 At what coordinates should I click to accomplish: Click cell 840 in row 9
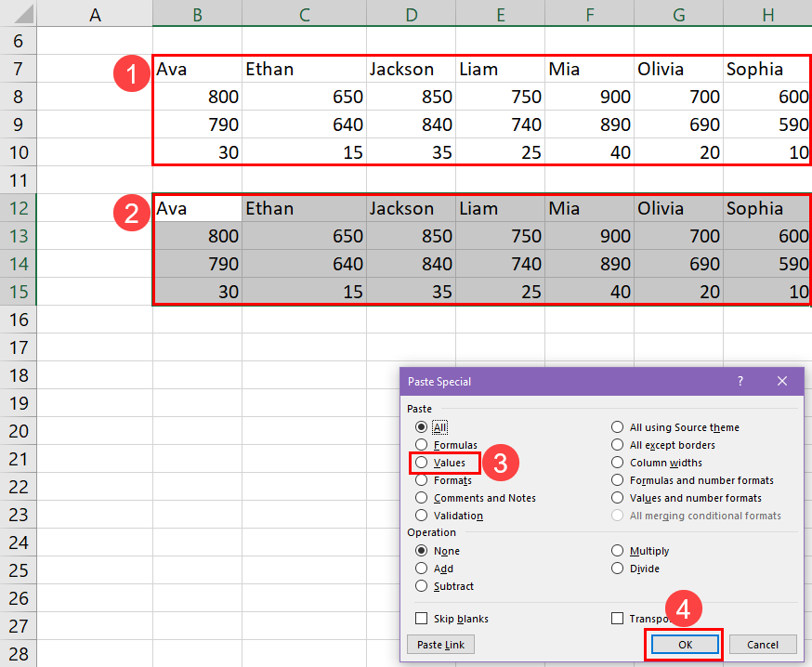412,124
